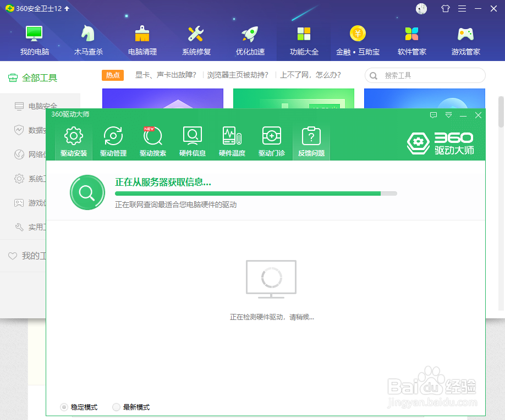Click the user avatar in 360安全卫士 title bar
505x420 pixels.
point(421,9)
